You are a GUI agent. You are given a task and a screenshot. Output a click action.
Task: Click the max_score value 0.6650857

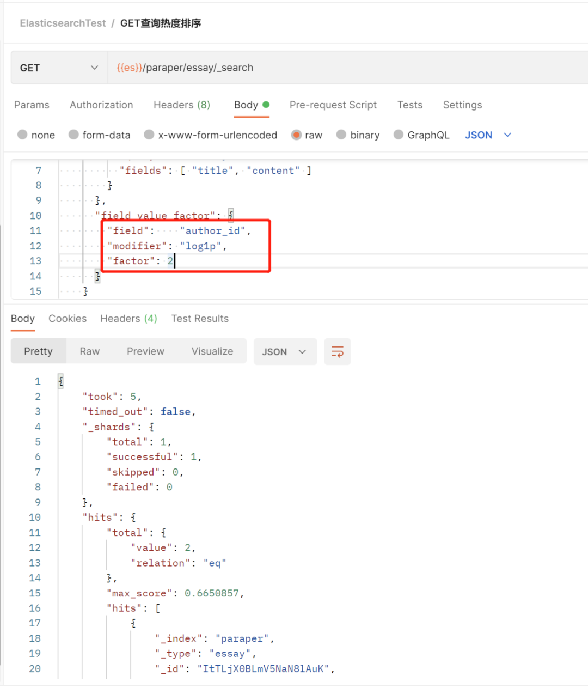point(212,593)
